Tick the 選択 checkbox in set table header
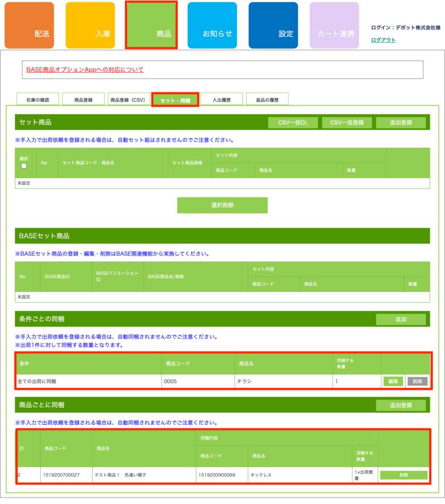 24,166
